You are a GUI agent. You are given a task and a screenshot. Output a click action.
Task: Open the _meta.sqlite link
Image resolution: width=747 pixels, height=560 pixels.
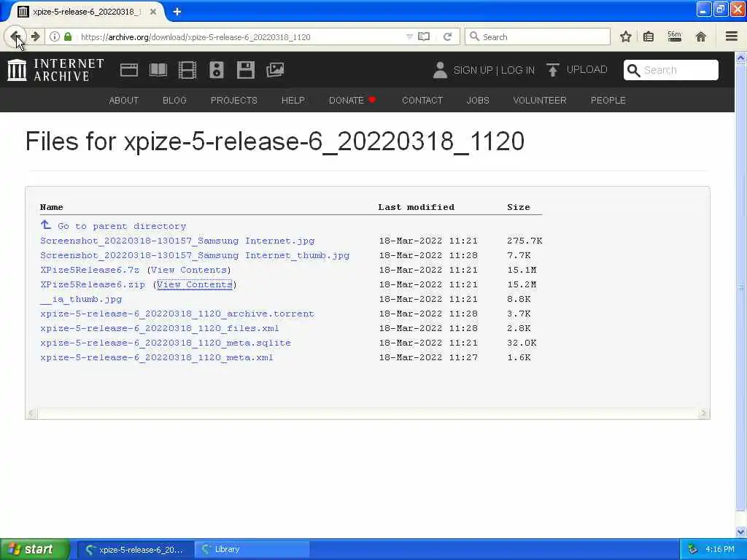click(x=166, y=343)
